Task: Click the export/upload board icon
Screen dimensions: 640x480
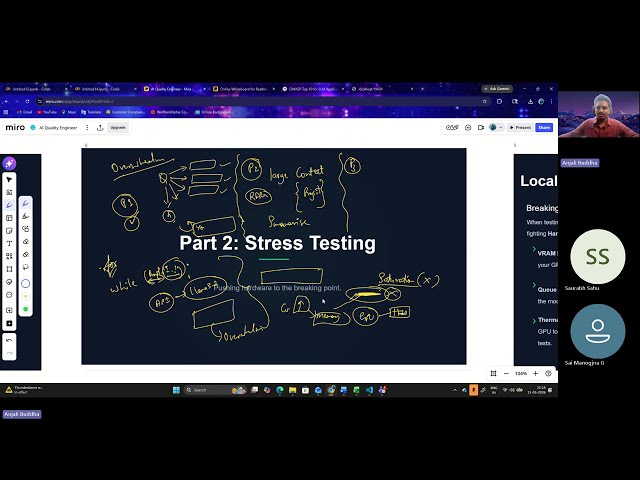Action: pyautogui.click(x=100, y=128)
